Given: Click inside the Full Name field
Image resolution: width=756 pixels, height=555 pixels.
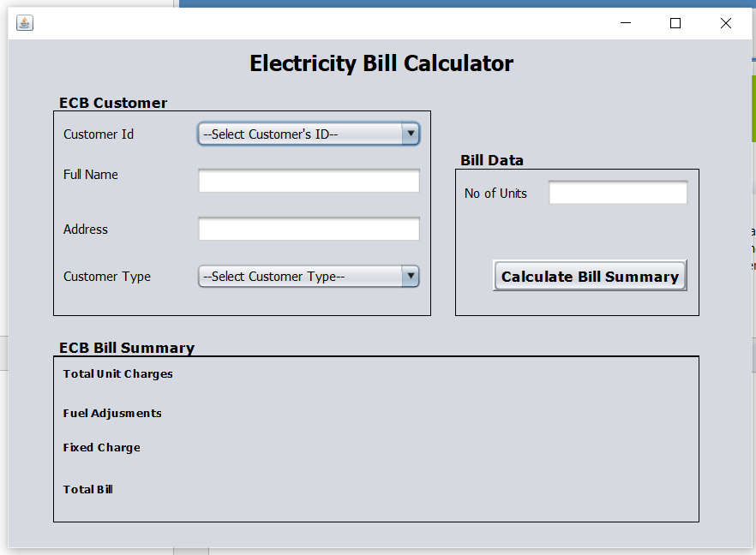Looking at the screenshot, I should coord(309,180).
